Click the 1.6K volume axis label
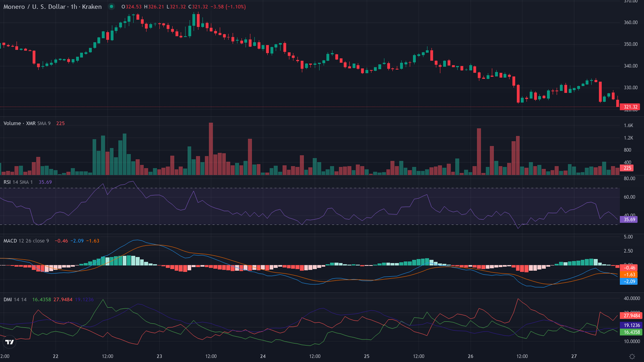Image resolution: width=644 pixels, height=362 pixels. point(628,125)
